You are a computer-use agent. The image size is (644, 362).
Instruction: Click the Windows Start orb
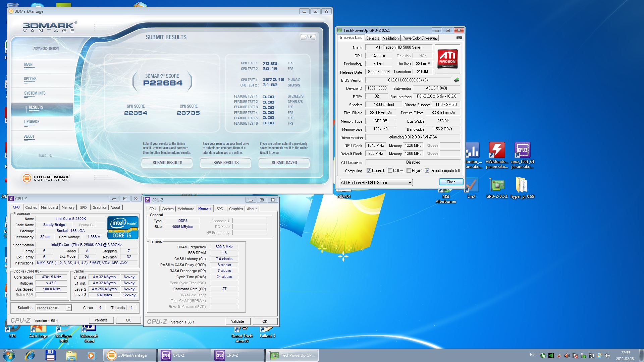[x=9, y=355]
